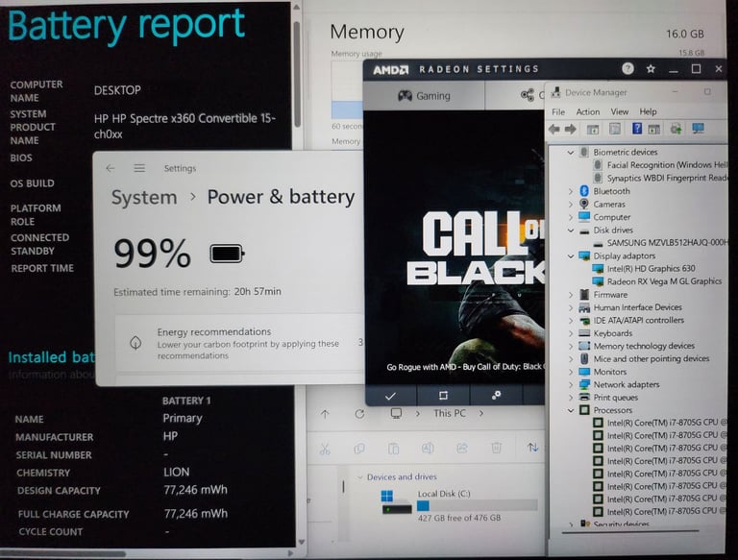Screen dimensions: 738x560
Task: Click the monitor icon in File Explorer address bar
Action: pyautogui.click(x=396, y=414)
